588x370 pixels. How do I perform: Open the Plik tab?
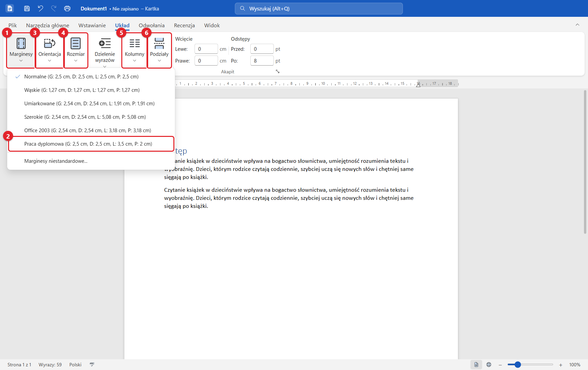13,25
